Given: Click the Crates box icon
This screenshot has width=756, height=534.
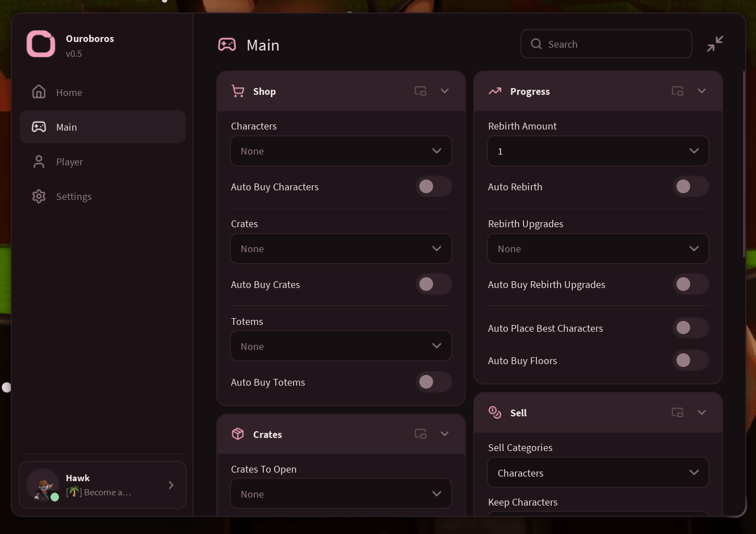Looking at the screenshot, I should coord(238,434).
